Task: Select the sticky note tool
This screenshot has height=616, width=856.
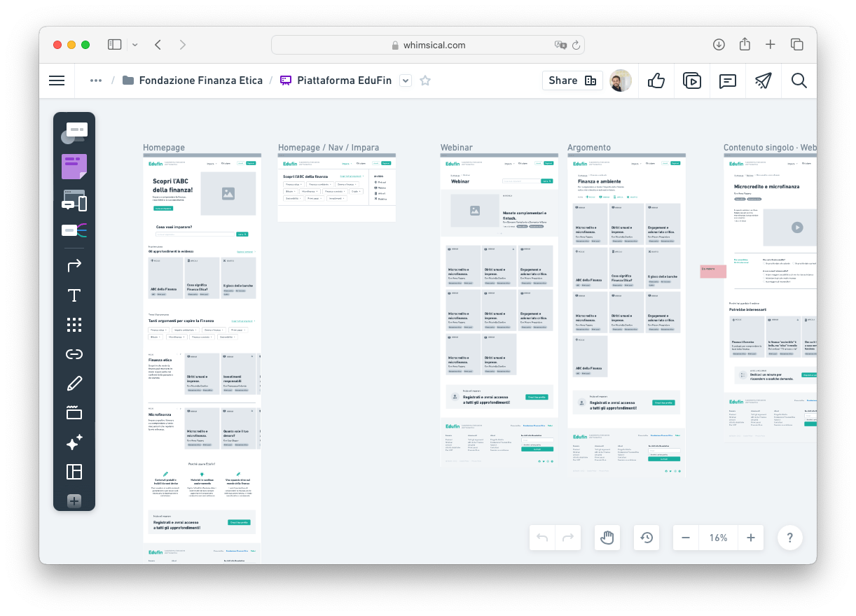Action: (x=74, y=167)
